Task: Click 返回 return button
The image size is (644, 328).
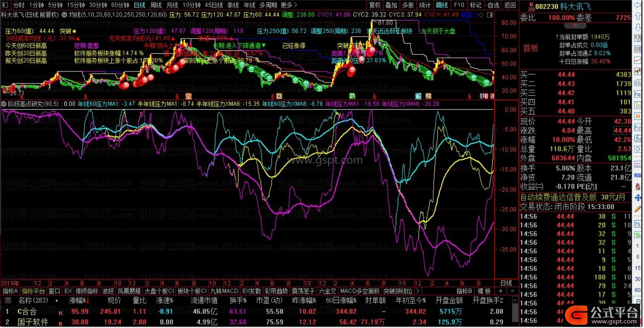Action: [510, 5]
